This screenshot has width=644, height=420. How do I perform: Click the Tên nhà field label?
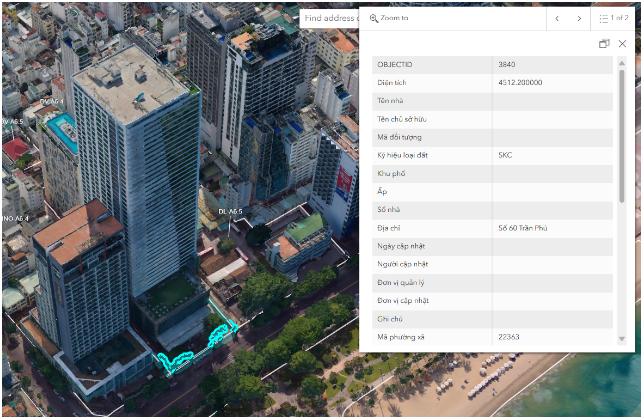click(x=390, y=101)
